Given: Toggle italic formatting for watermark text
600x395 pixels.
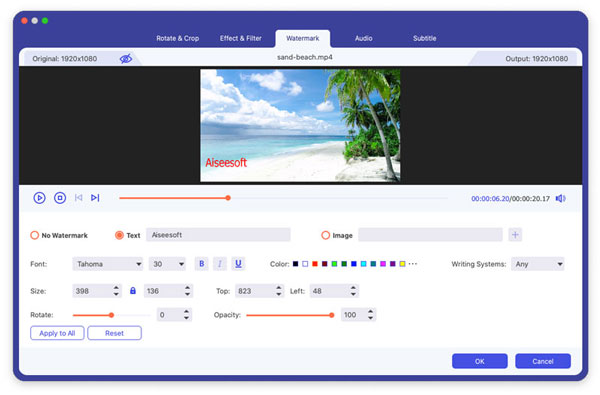Looking at the screenshot, I should point(220,264).
